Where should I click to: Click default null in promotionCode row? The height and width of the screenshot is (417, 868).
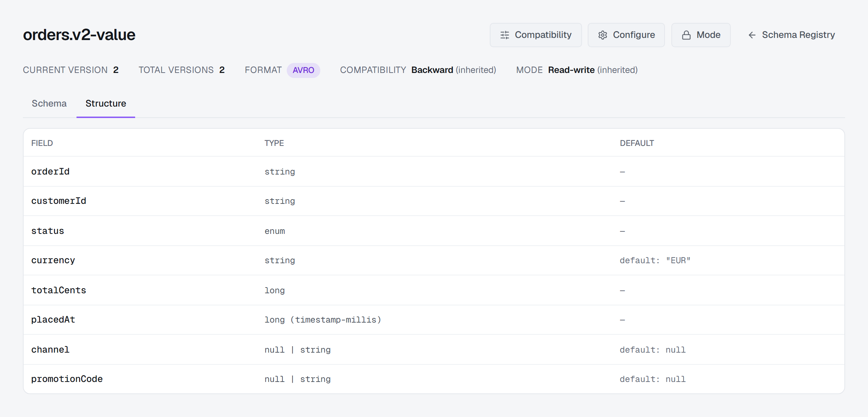(x=652, y=379)
